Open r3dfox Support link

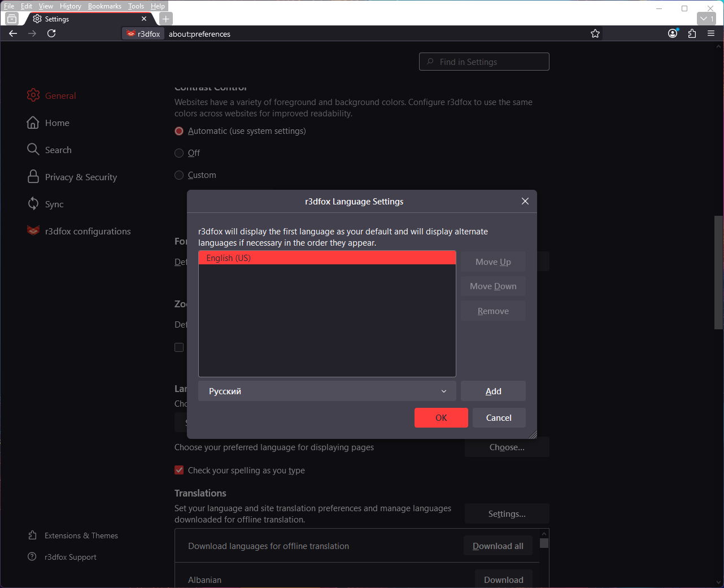62,557
